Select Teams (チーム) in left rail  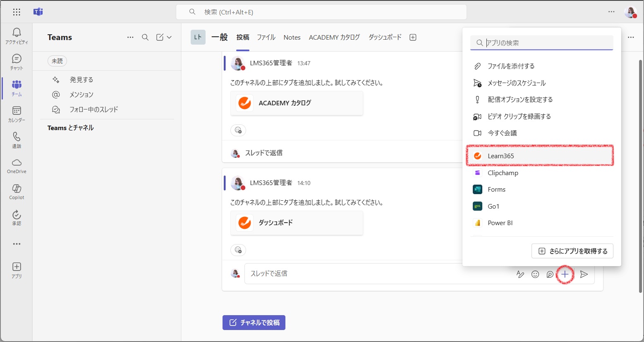pos(17,88)
